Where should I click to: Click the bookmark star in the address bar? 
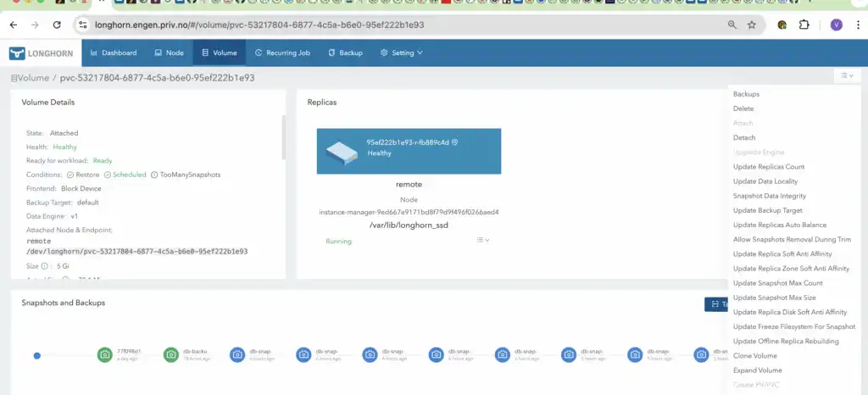(751, 25)
